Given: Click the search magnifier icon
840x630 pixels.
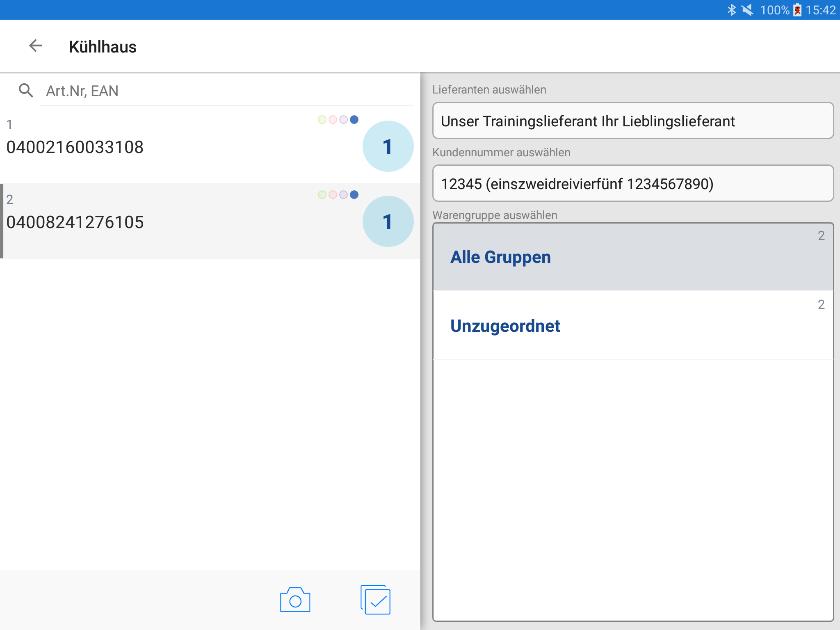Looking at the screenshot, I should coord(26,90).
